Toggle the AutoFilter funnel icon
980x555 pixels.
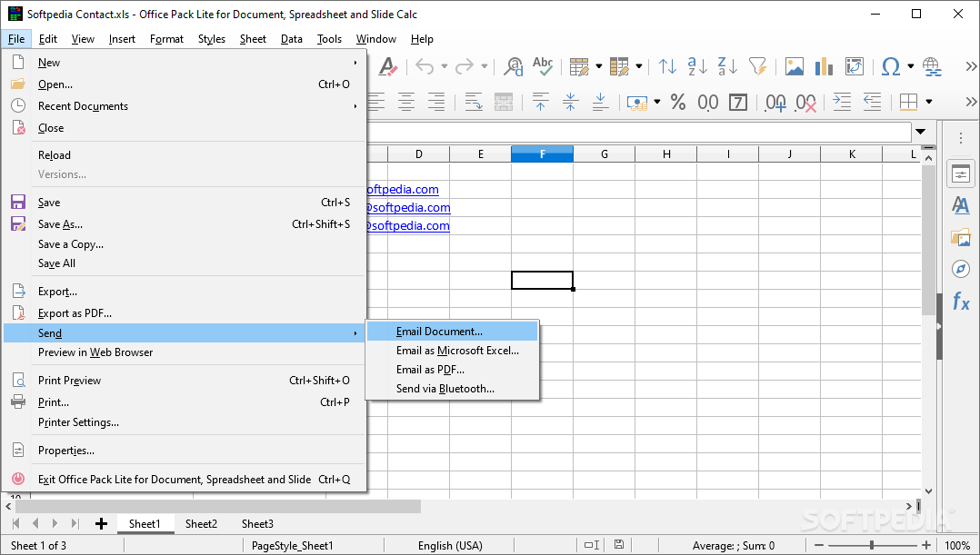(757, 66)
